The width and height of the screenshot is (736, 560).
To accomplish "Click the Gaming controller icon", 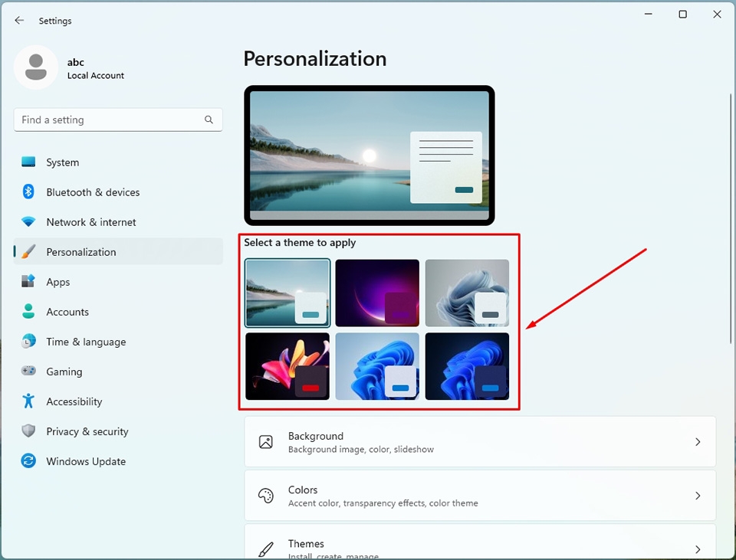I will pos(28,371).
